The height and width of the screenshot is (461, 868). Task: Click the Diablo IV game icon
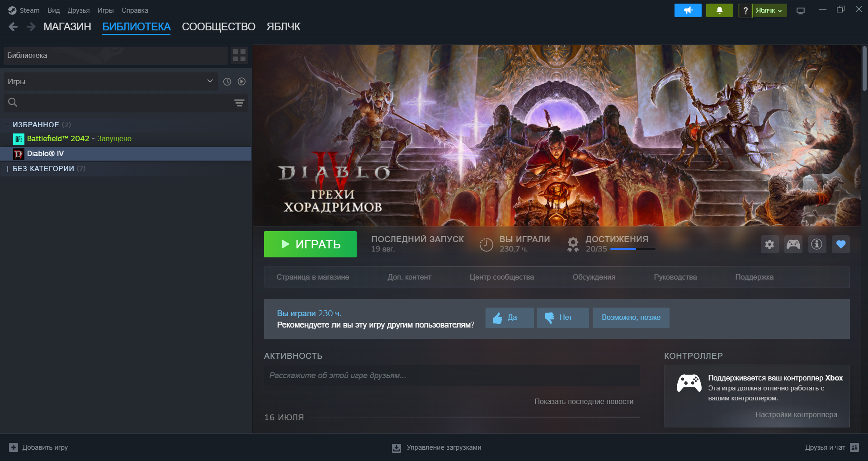click(19, 154)
